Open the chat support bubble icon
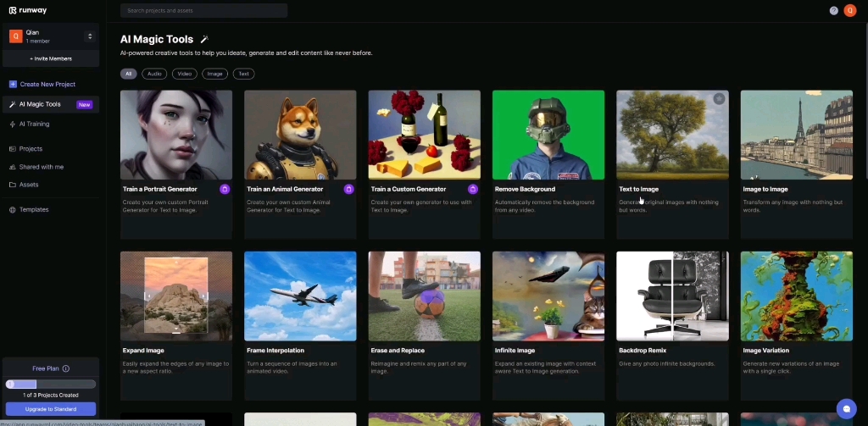This screenshot has height=426, width=868. coord(846,408)
